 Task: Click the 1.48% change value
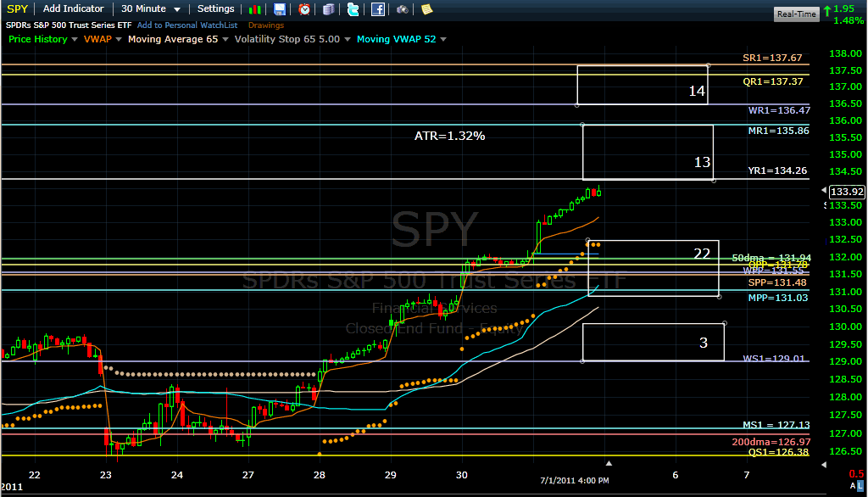point(848,20)
